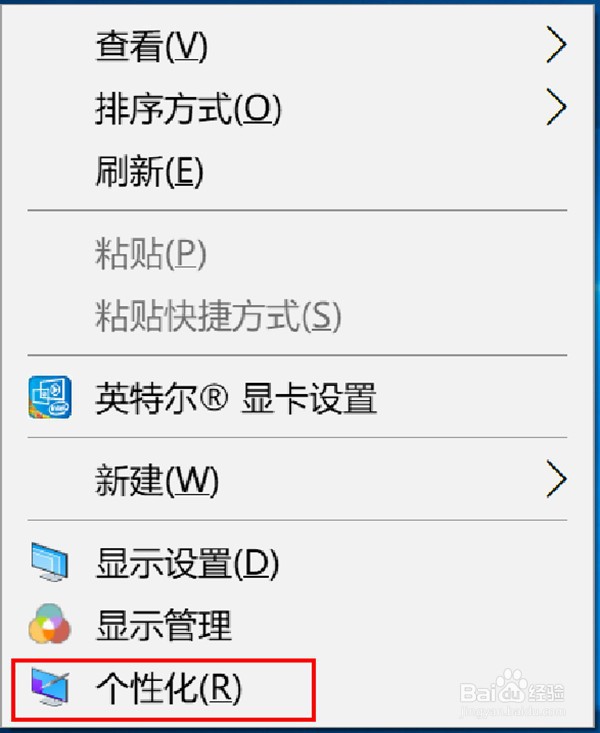
Task: Click the colorful circles icon beside 显示管理
Action: coord(50,624)
